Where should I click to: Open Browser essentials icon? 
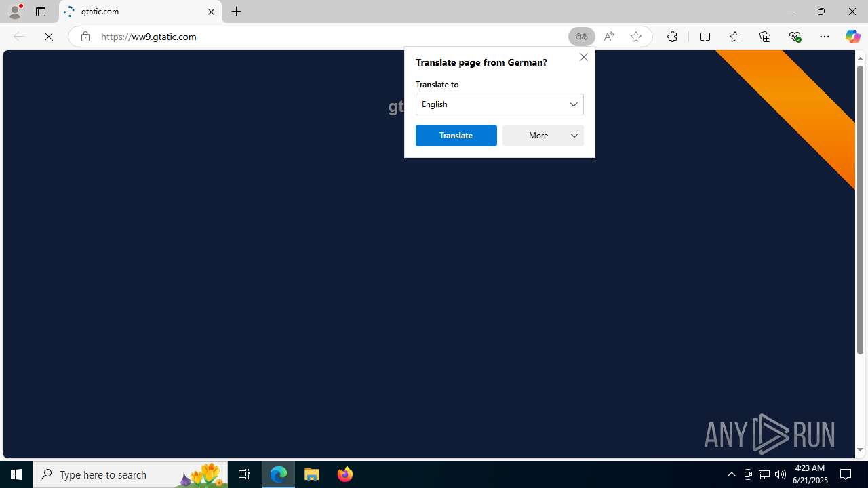tap(795, 37)
